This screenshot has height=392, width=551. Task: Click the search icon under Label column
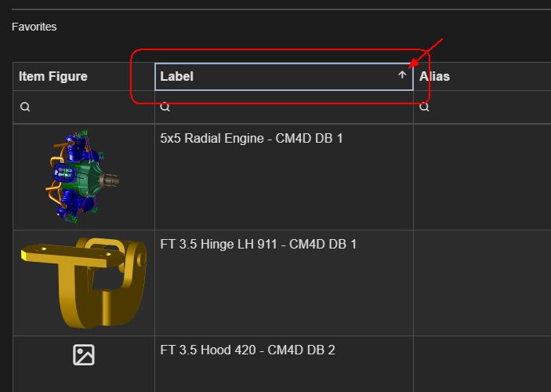pos(165,107)
